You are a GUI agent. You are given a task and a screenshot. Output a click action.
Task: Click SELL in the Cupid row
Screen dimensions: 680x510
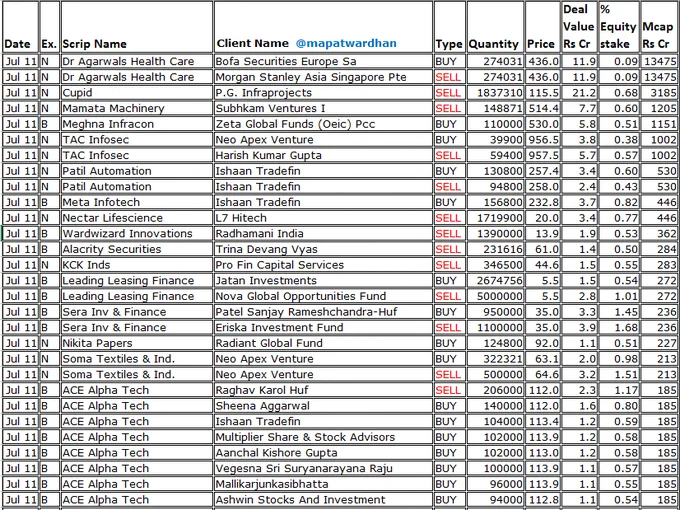pos(450,92)
